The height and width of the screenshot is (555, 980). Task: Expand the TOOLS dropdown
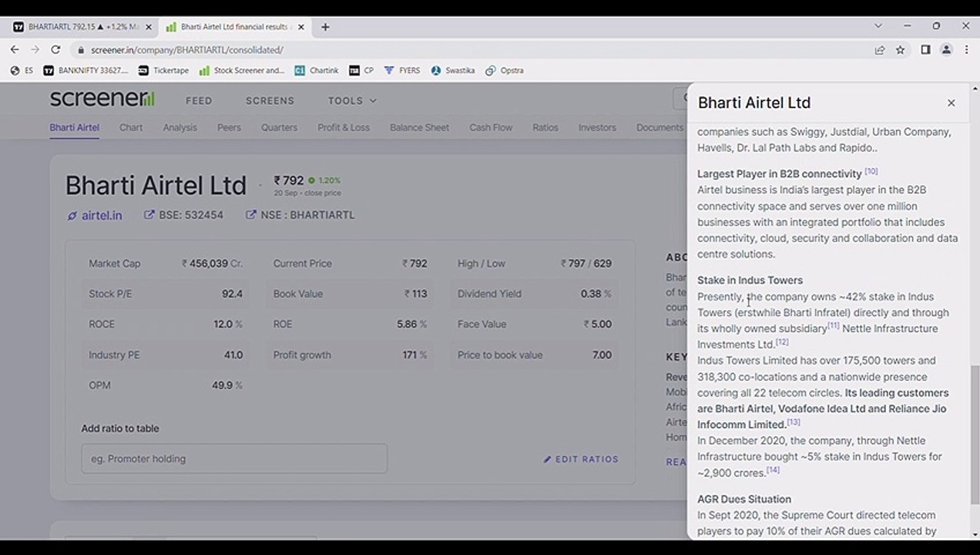(x=352, y=101)
